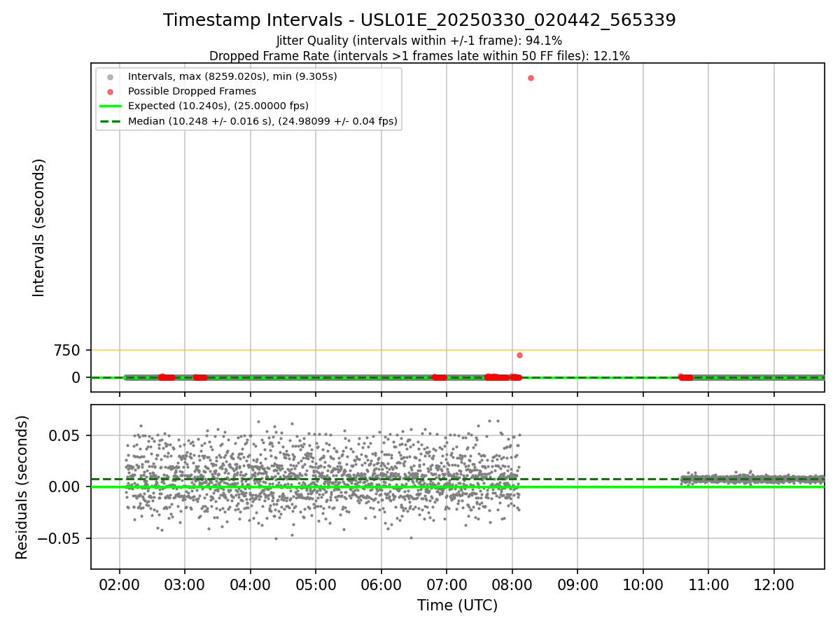Click the '0' tick label on the Intervals axis

[76, 377]
